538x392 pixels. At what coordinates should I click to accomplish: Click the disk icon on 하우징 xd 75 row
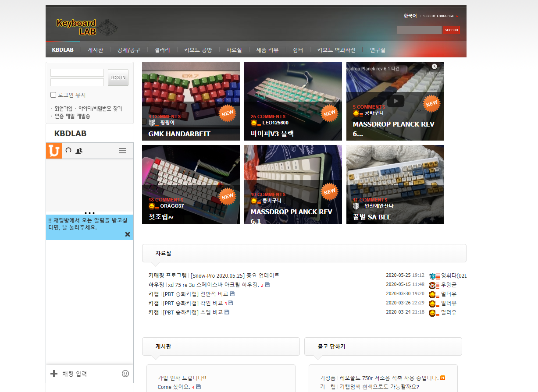click(x=267, y=285)
